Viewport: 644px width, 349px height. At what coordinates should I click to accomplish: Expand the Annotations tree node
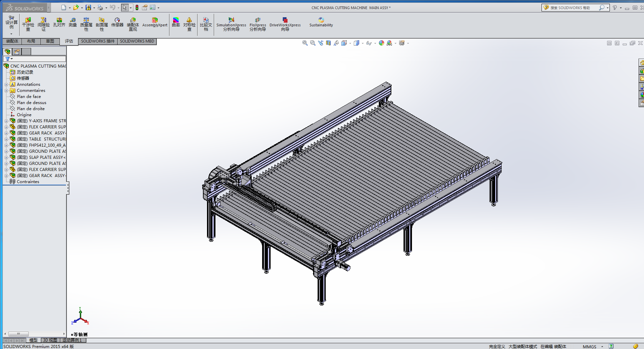click(x=6, y=84)
